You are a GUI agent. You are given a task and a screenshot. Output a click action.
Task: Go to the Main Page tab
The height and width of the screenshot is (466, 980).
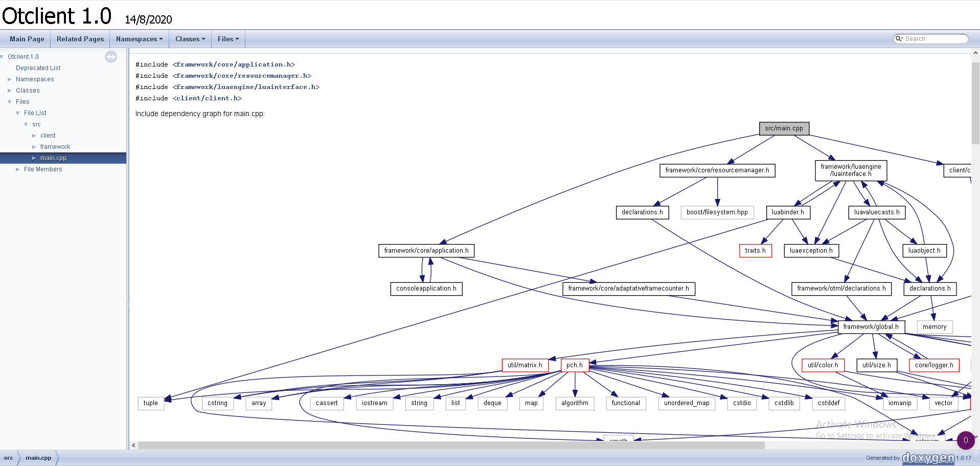(27, 39)
